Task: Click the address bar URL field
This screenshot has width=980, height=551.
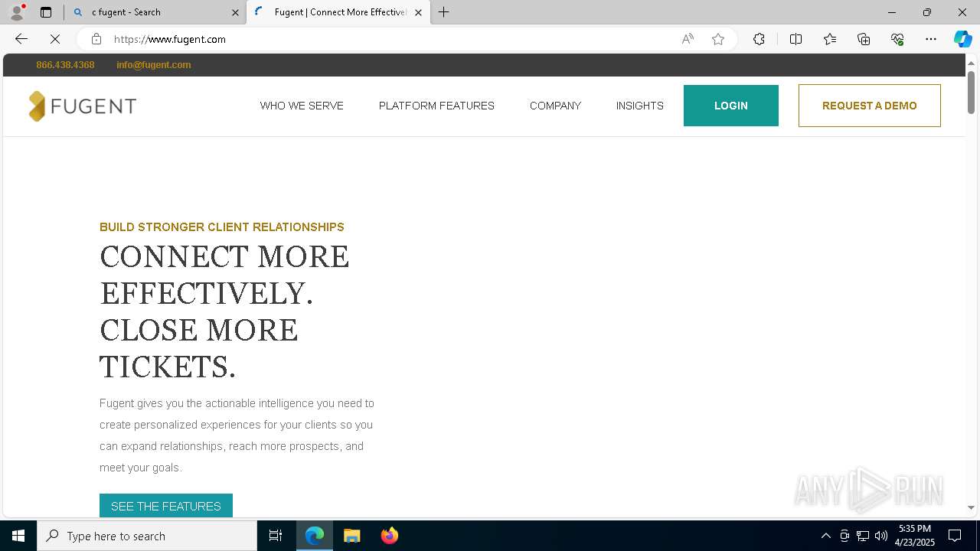Action: pyautogui.click(x=390, y=39)
